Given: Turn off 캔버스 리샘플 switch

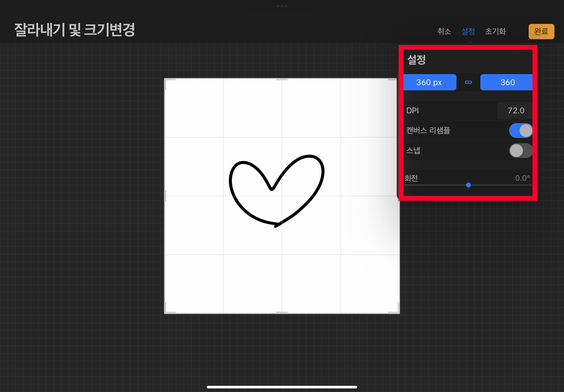Looking at the screenshot, I should (x=521, y=131).
